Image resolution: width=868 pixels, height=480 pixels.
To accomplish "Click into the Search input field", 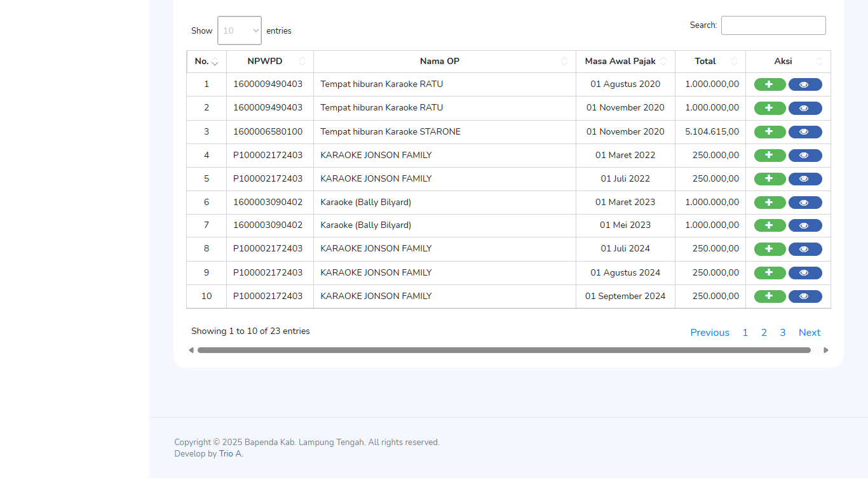I will click(773, 25).
